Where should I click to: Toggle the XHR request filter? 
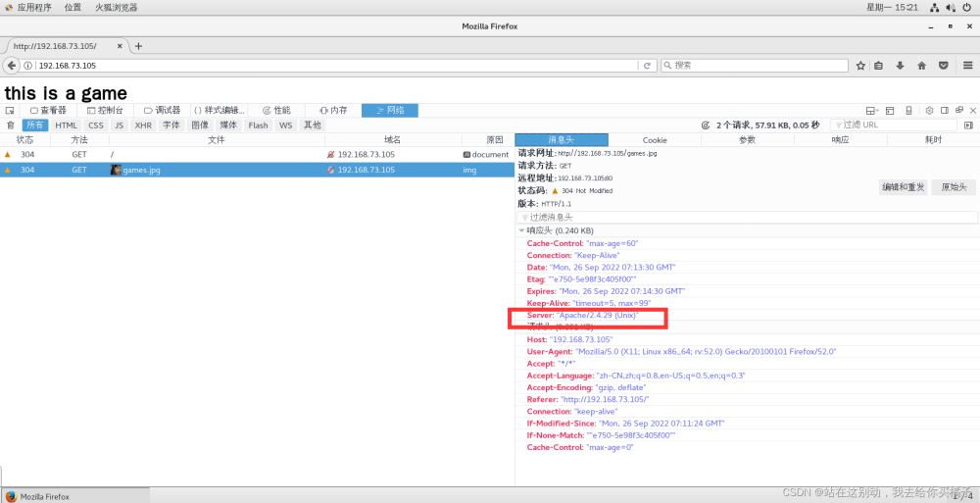tap(143, 126)
